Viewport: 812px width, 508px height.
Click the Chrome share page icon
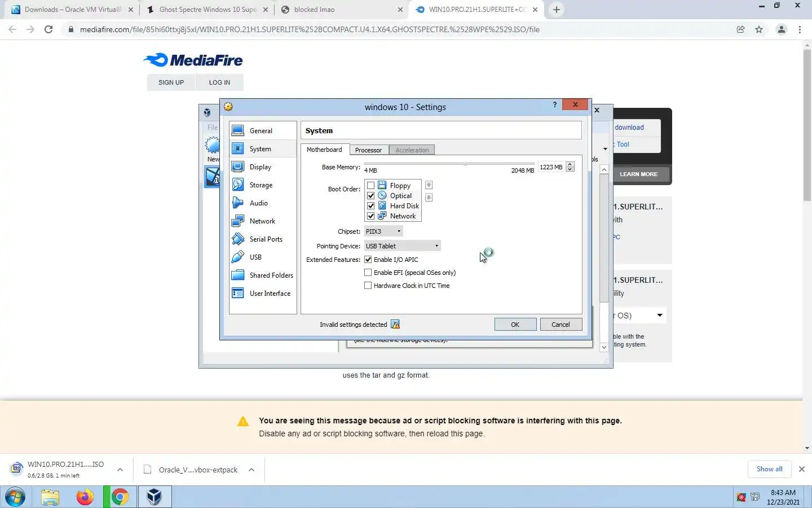740,29
